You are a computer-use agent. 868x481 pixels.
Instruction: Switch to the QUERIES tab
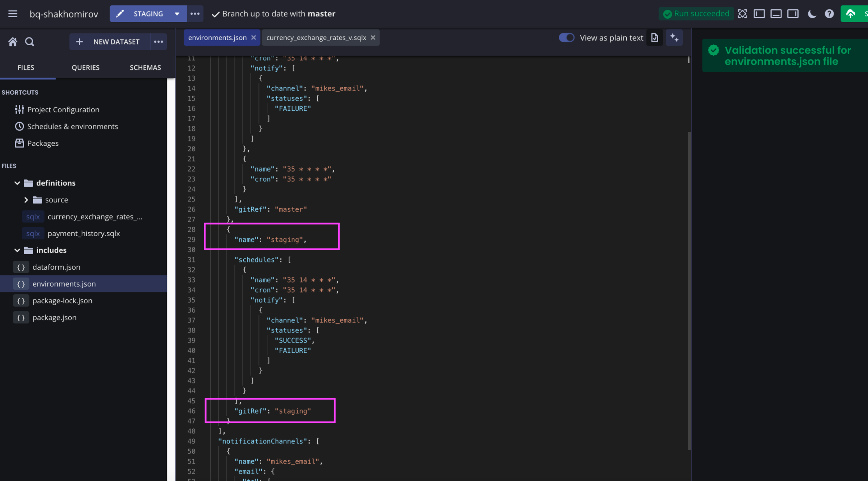click(85, 68)
